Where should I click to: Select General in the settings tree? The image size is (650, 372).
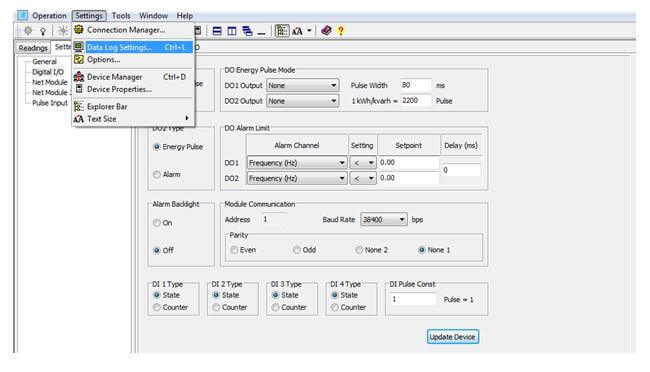(x=45, y=61)
